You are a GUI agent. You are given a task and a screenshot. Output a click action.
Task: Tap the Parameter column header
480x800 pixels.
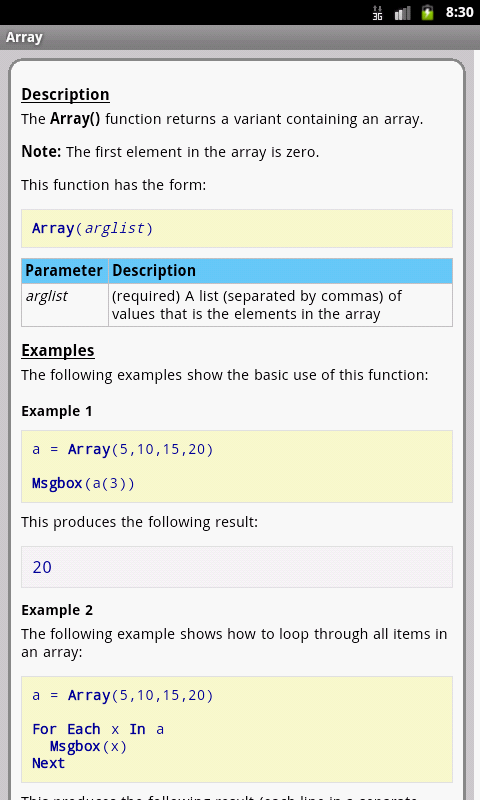click(64, 270)
